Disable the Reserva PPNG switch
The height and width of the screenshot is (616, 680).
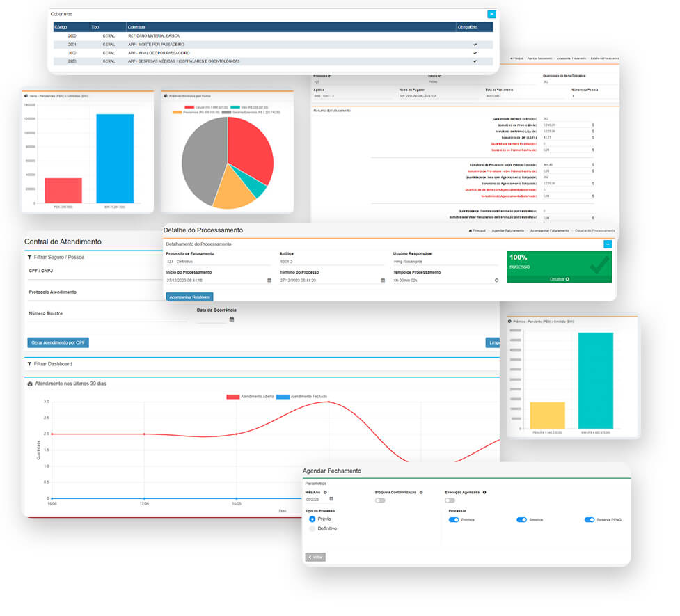click(590, 520)
